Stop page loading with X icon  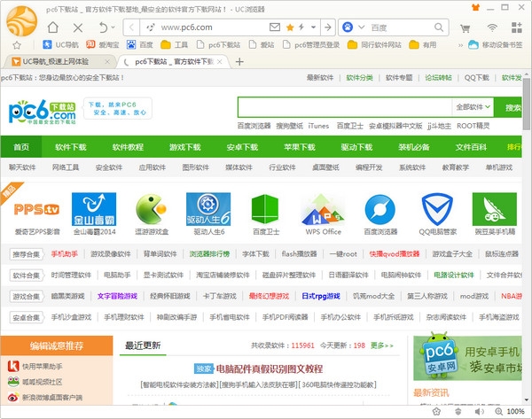coord(78,27)
